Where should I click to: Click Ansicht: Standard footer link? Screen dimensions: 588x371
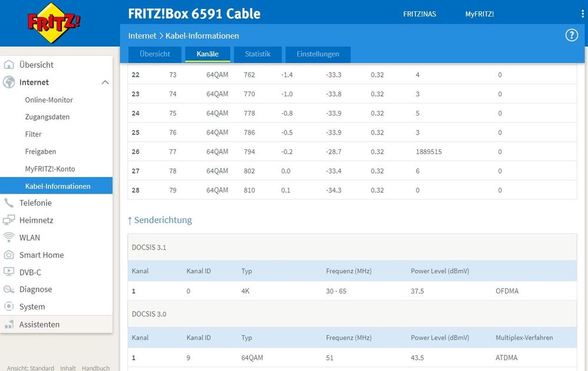(31, 368)
